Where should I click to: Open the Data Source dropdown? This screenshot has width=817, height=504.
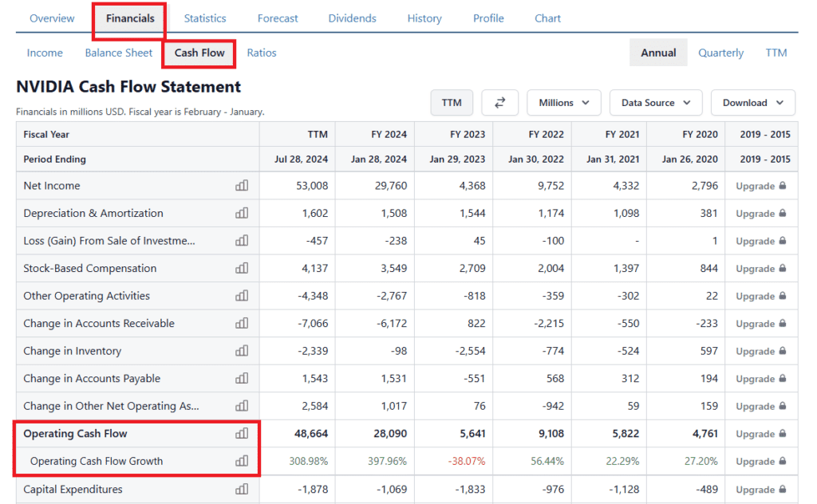656,103
